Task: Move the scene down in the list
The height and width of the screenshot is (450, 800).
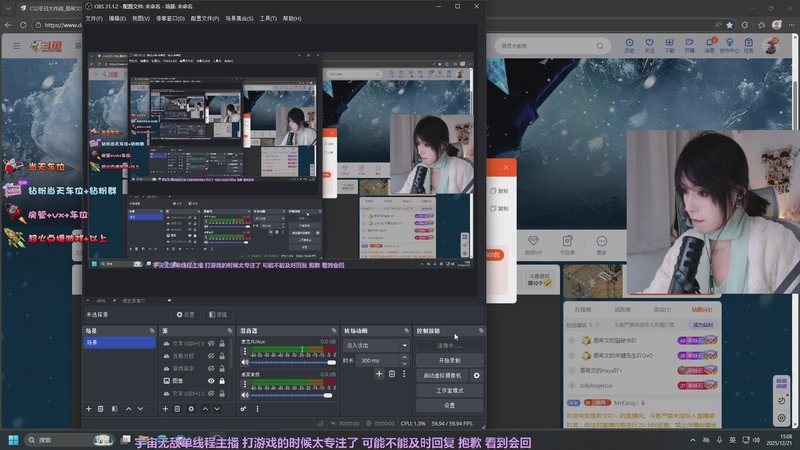Action: coord(140,409)
